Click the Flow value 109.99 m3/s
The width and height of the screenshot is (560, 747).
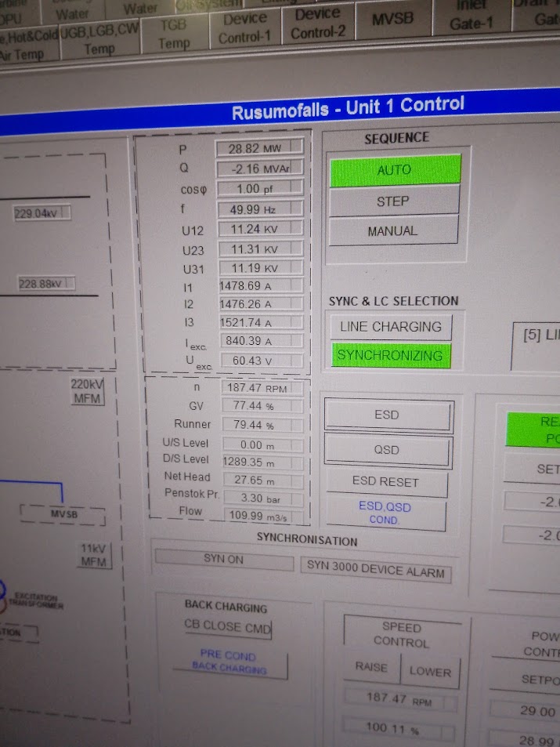pyautogui.click(x=264, y=516)
